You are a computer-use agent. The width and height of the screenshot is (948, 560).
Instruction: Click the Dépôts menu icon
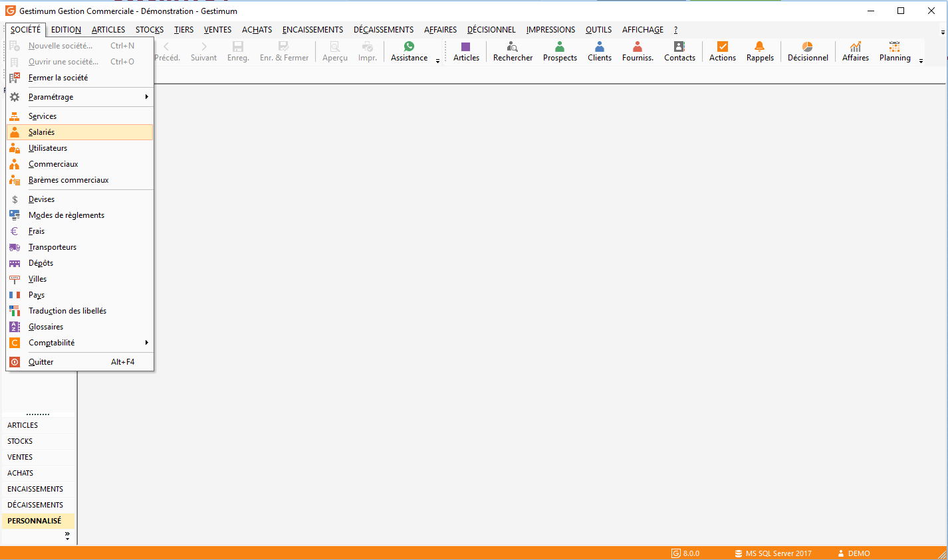point(15,263)
